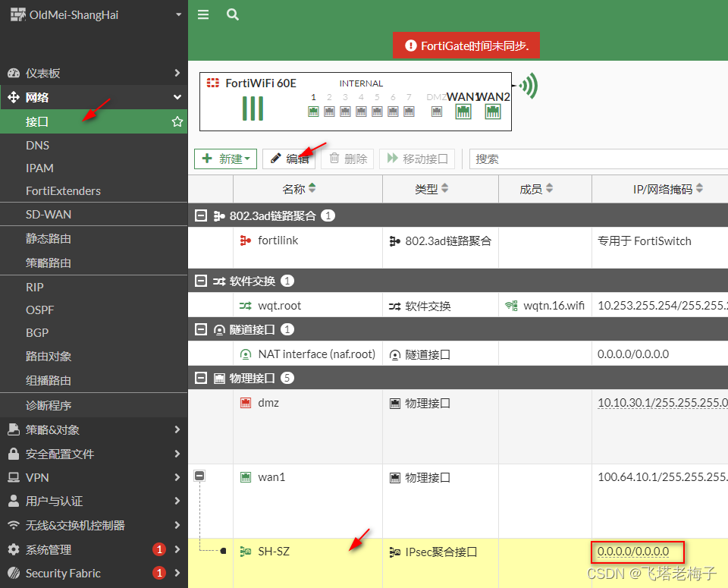The image size is (728, 588).
Task: Click the 编辑 edit button
Action: [x=289, y=159]
